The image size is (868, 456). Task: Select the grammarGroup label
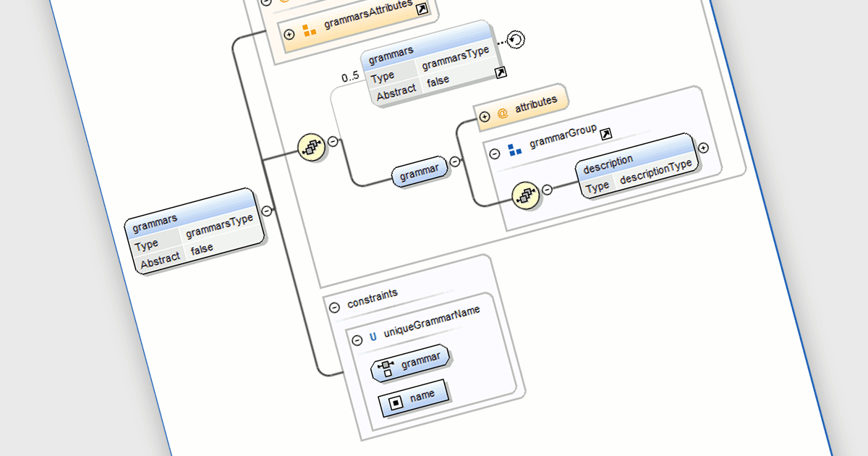pyautogui.click(x=563, y=138)
